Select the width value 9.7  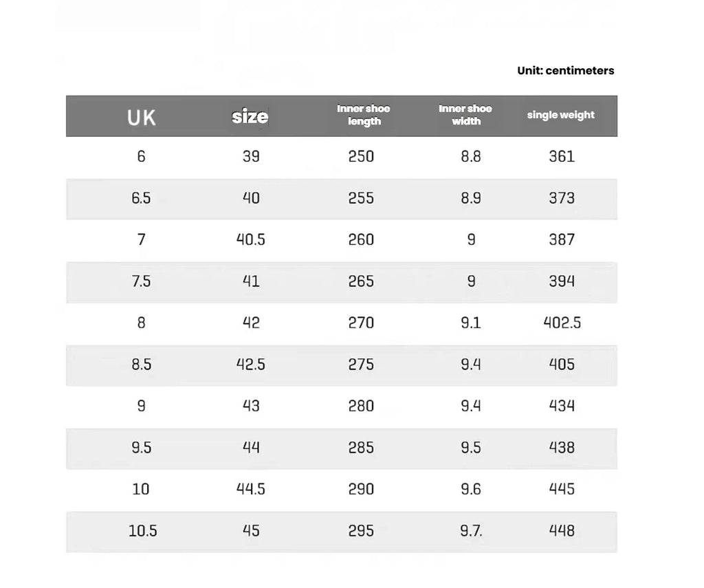(471, 530)
